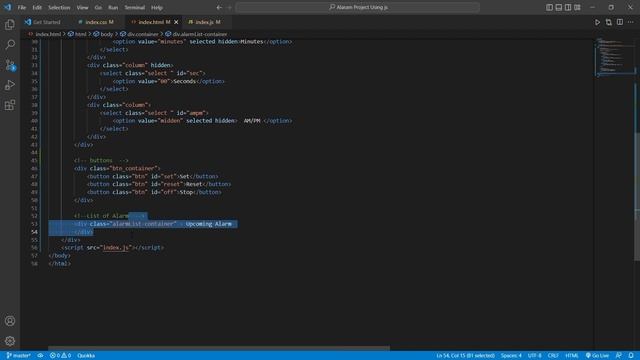Toggle secondary side bar layout icon
640x360 pixels.
(x=568, y=7)
